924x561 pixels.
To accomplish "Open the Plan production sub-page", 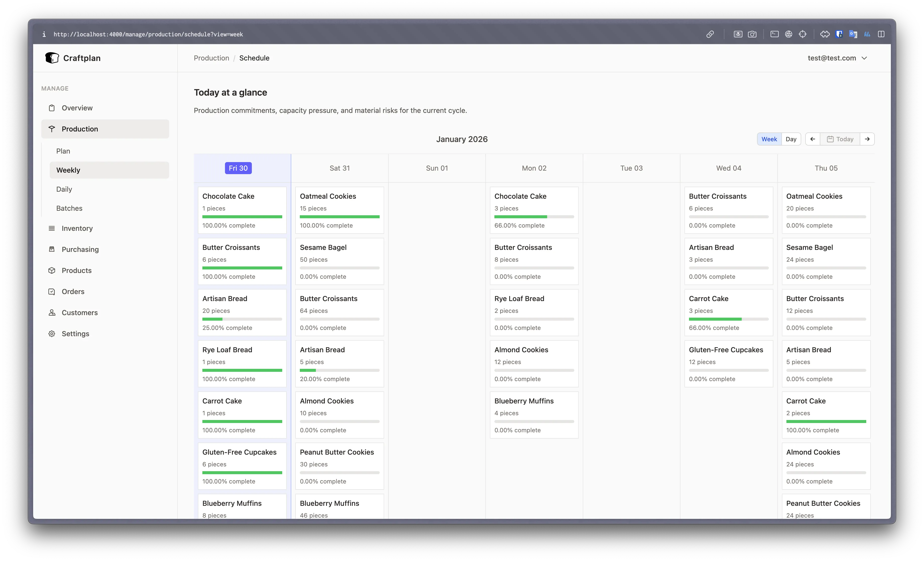I will (x=63, y=151).
